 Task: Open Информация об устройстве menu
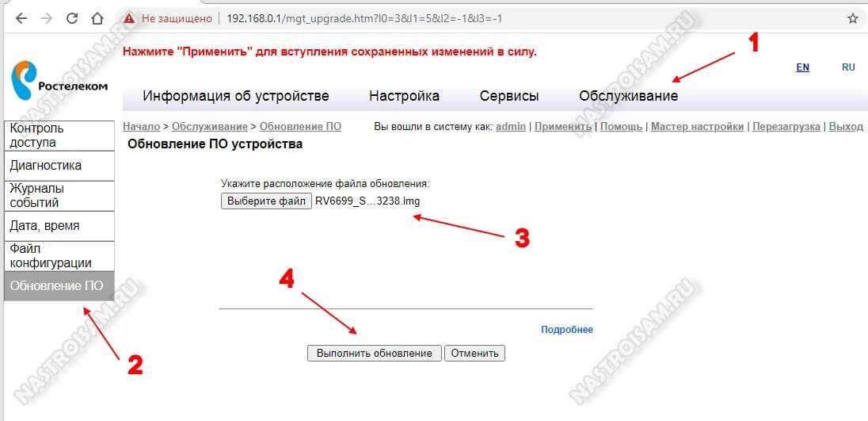point(235,96)
